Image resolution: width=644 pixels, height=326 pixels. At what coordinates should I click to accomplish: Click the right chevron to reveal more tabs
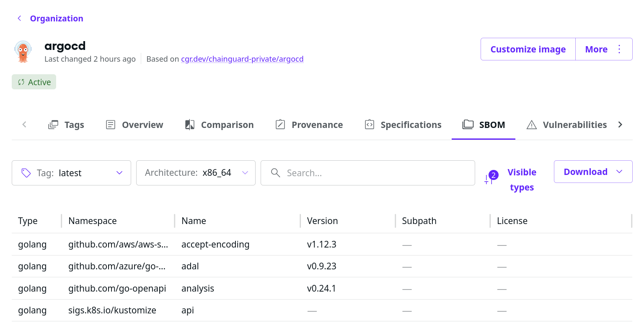click(x=620, y=124)
